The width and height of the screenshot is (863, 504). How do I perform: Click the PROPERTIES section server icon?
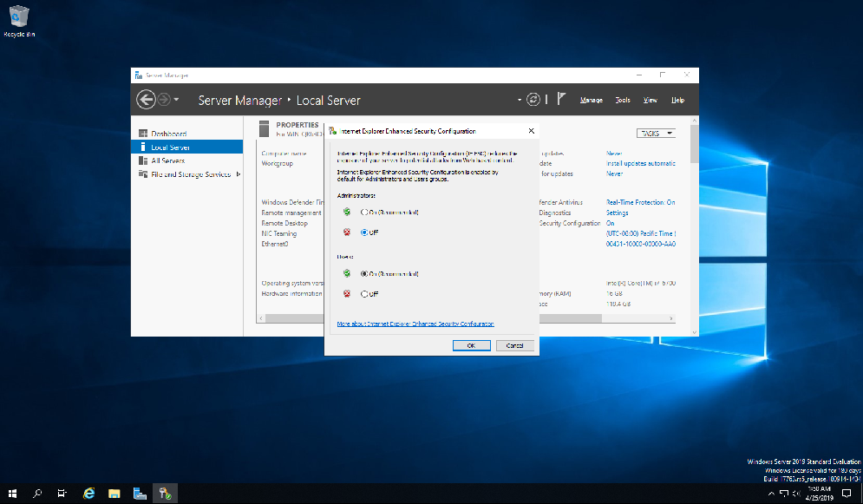coord(265,128)
